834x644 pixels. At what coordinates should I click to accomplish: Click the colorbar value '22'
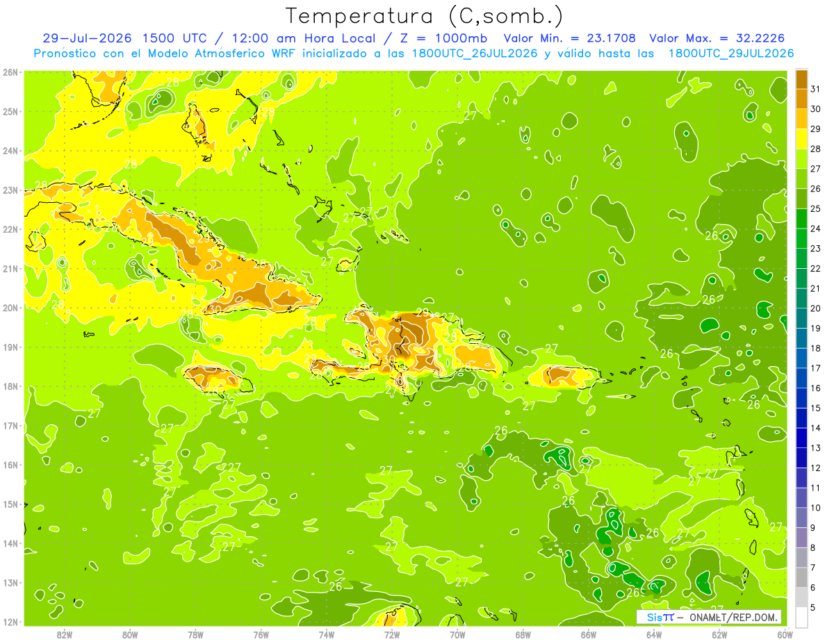tap(815, 268)
